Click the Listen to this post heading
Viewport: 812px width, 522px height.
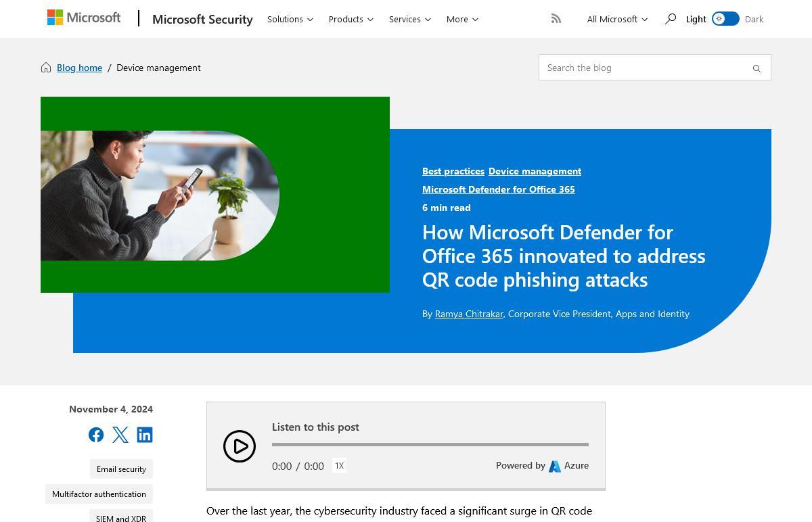(315, 427)
